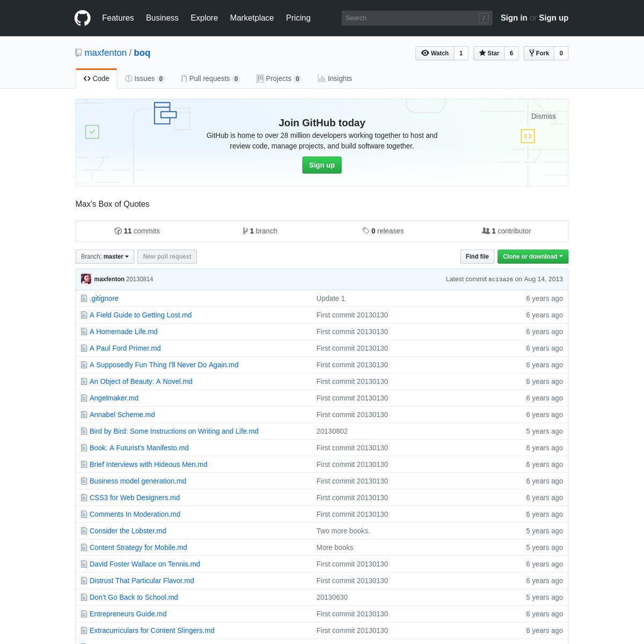Open the watchers count 1

[461, 53]
